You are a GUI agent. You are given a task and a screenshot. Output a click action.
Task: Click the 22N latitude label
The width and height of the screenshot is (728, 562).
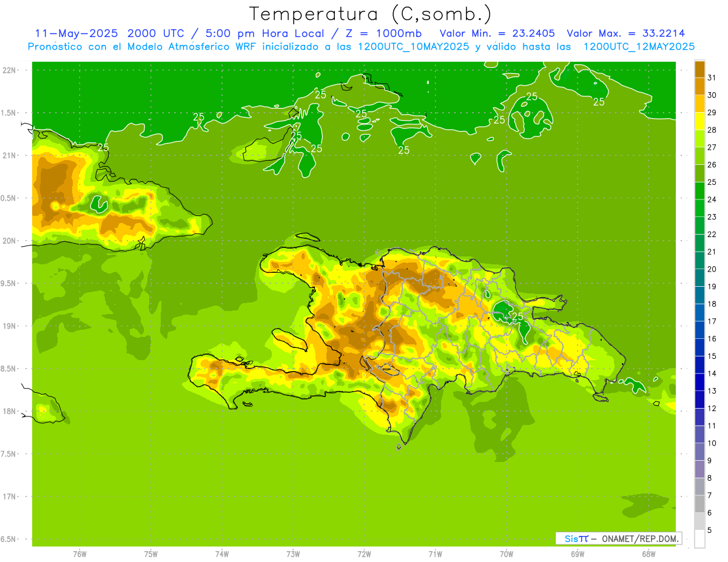pyautogui.click(x=10, y=70)
